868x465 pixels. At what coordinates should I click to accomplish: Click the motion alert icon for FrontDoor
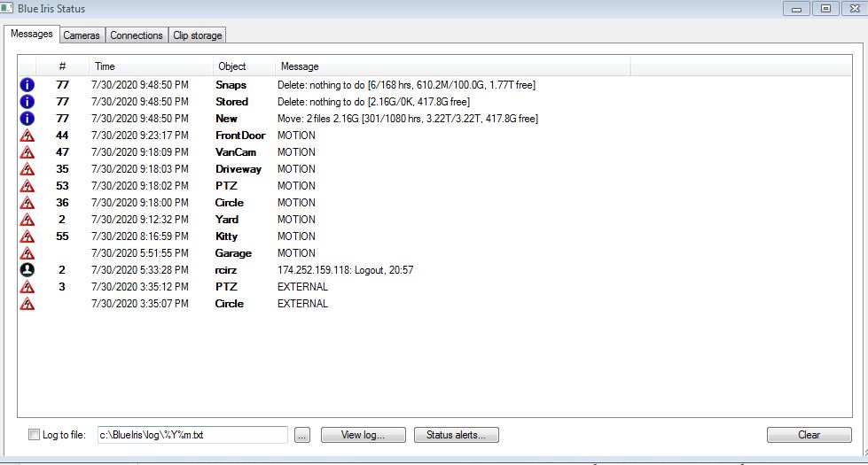(27, 136)
